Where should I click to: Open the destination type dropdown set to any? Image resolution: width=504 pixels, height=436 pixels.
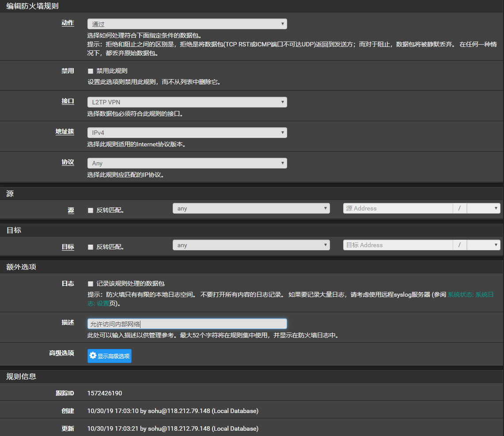251,245
